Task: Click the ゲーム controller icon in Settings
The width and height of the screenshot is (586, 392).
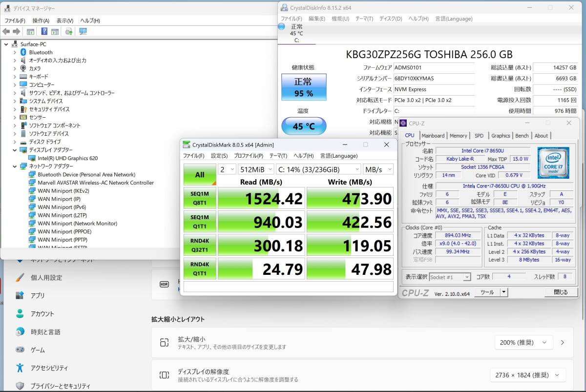Action: click(20, 350)
